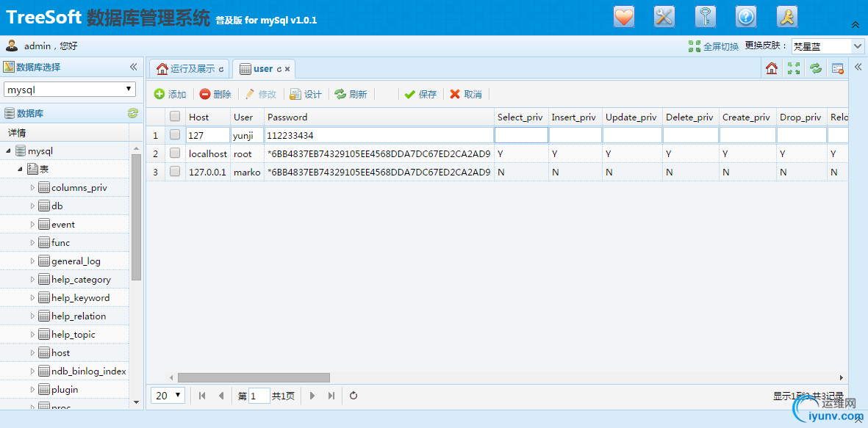Click the home icon in tab bar right
Image resolution: width=868 pixels, height=428 pixels.
coord(772,68)
